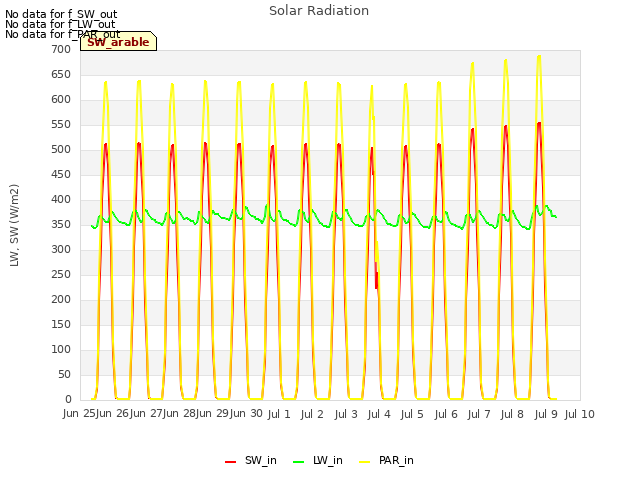Click the Jun 29 x-axis date label

213,414
